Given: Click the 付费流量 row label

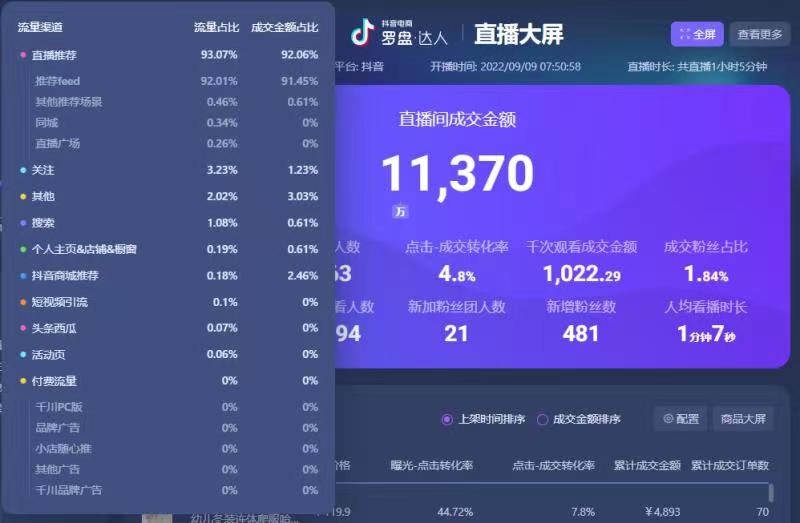Looking at the screenshot, I should click(x=54, y=381).
